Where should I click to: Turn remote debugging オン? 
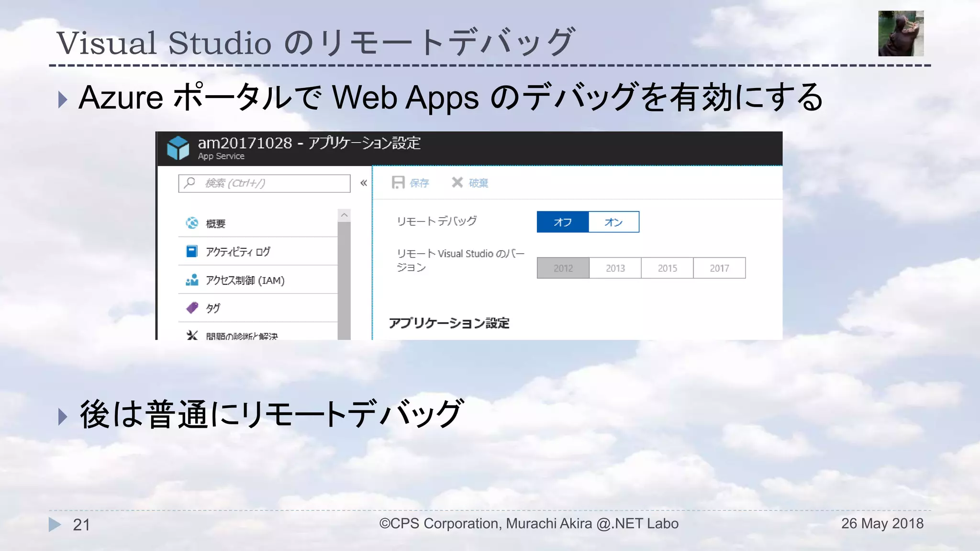[613, 222]
